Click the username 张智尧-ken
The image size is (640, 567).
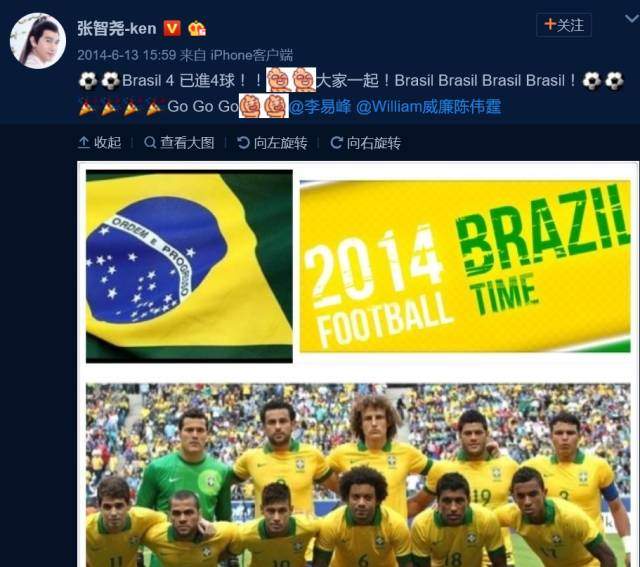[x=117, y=29]
